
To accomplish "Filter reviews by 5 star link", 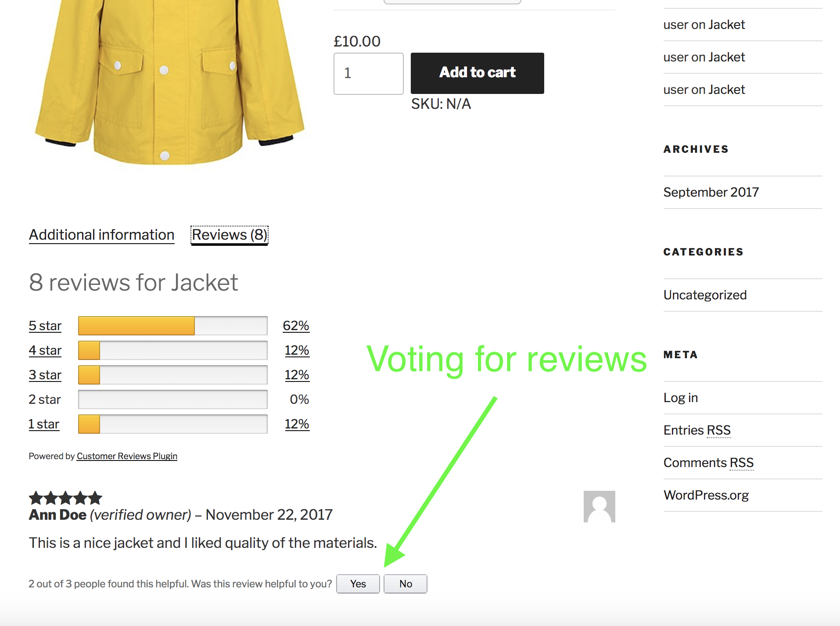I will (x=45, y=326).
